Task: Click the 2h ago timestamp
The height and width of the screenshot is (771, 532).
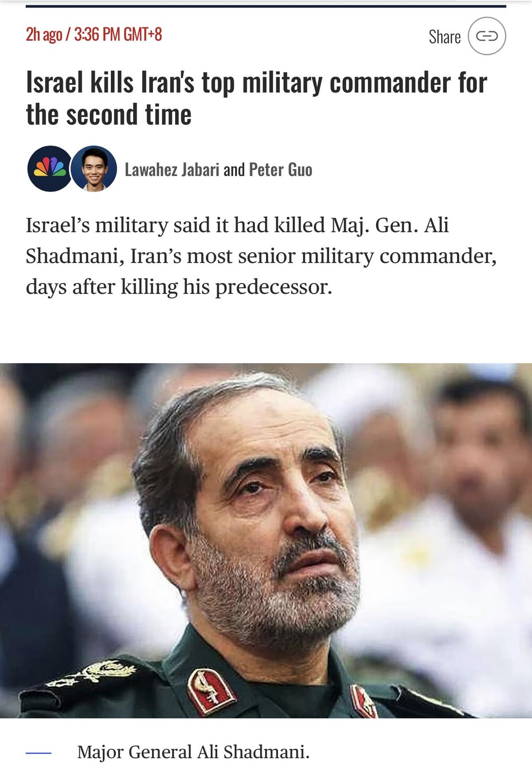Action: tap(44, 34)
